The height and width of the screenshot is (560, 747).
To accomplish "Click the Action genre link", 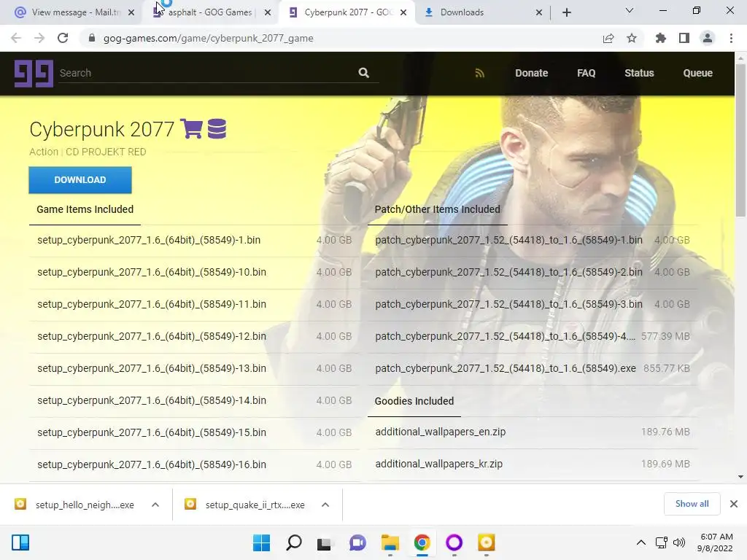I will pyautogui.click(x=44, y=152).
